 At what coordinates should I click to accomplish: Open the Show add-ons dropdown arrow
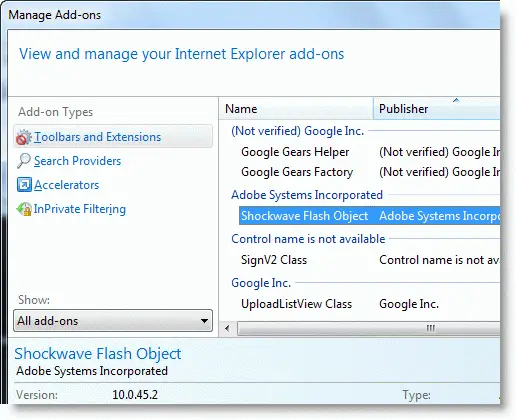(204, 321)
